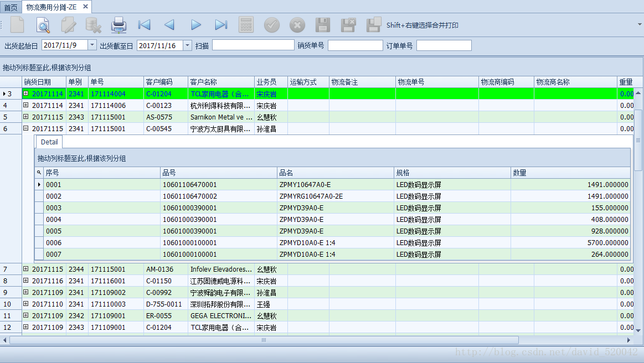
Task: Click the delete database toolbar icon
Action: 93,25
